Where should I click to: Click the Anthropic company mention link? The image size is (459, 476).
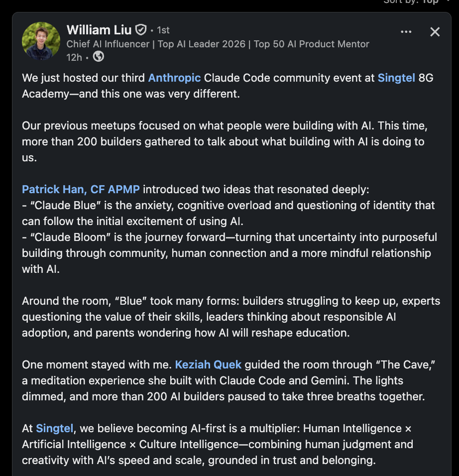(x=174, y=78)
